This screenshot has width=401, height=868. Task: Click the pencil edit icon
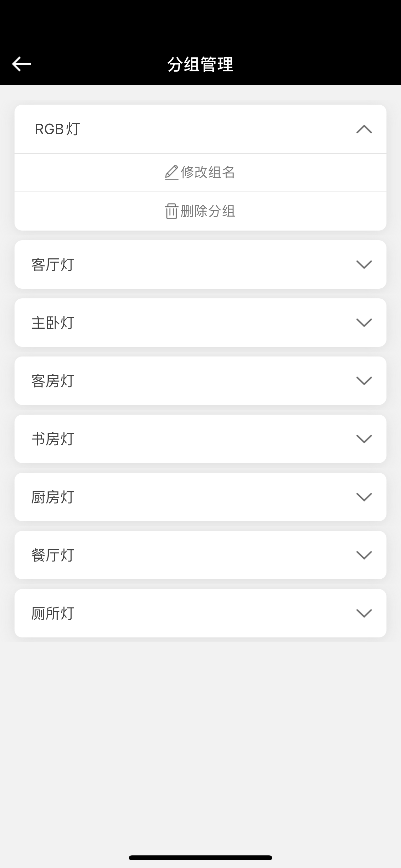(x=171, y=172)
